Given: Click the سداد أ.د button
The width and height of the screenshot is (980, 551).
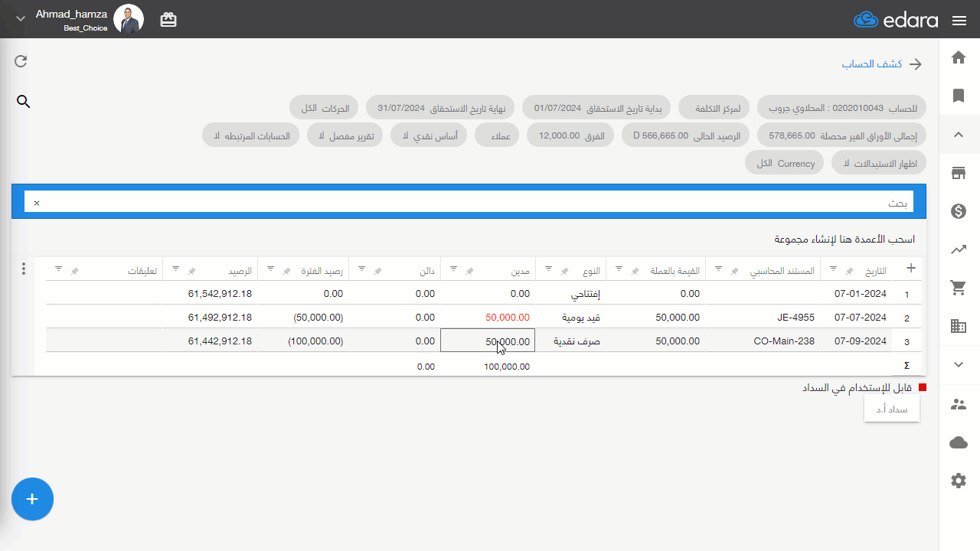Looking at the screenshot, I should (x=892, y=409).
